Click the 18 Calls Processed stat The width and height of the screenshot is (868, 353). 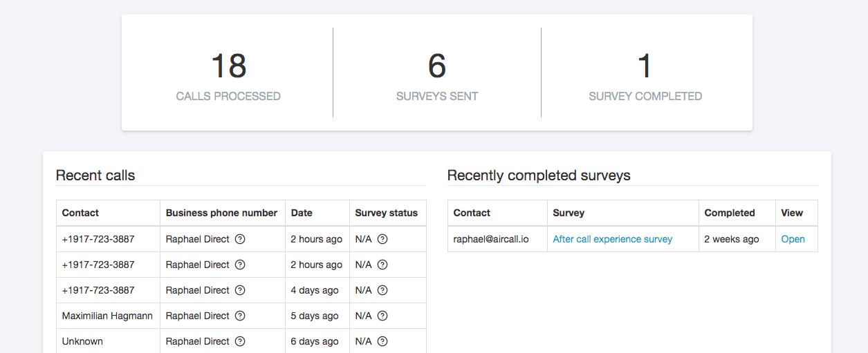[x=228, y=76]
